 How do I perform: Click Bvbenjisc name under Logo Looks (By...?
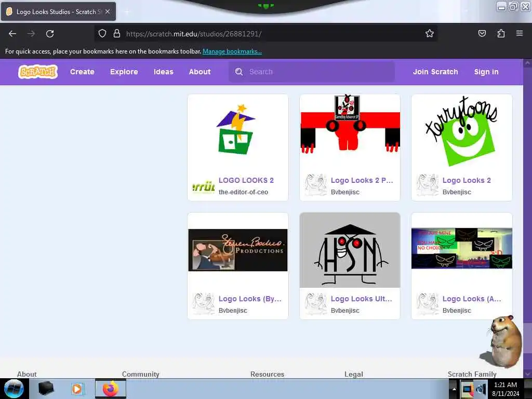233,311
